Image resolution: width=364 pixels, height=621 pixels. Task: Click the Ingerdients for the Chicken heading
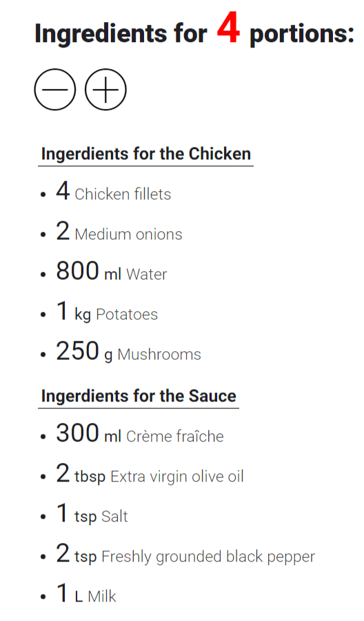pos(146,154)
